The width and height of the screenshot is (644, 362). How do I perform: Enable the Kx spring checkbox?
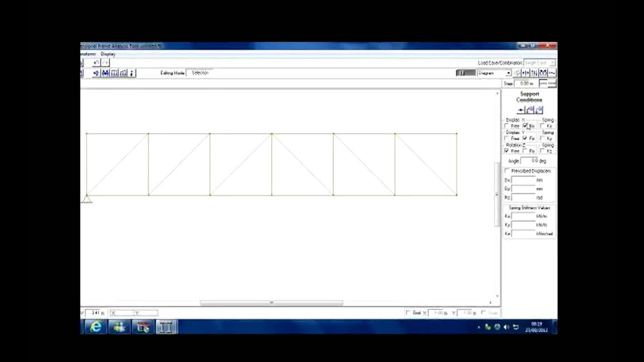(x=543, y=126)
